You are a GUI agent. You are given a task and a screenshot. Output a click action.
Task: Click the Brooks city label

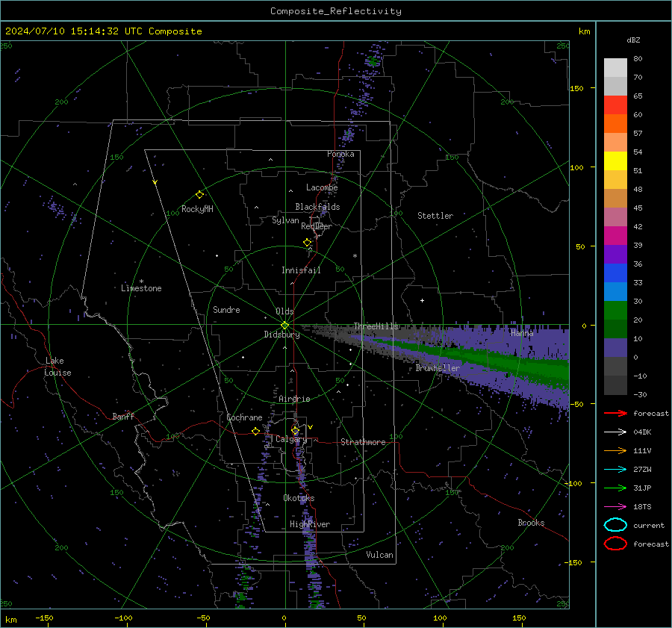[x=531, y=523]
